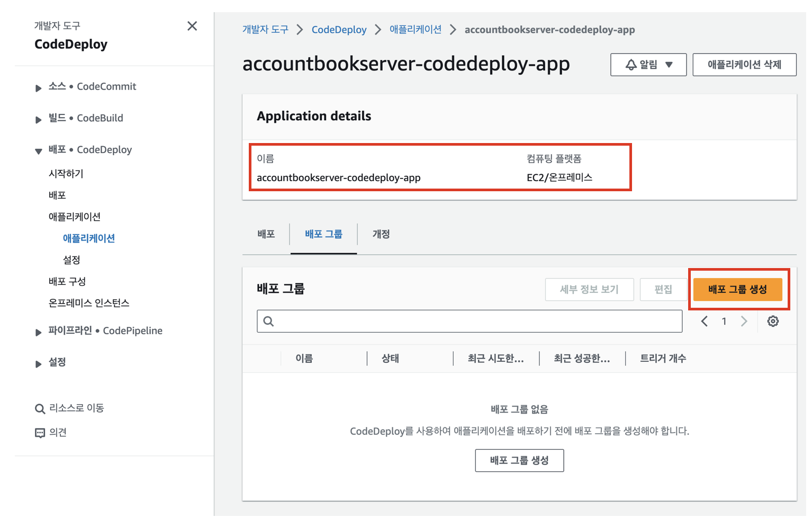Screen dimensions: 812x517
Task: Click white 배포 그룹 생성 button in empty state
Action: [519, 460]
